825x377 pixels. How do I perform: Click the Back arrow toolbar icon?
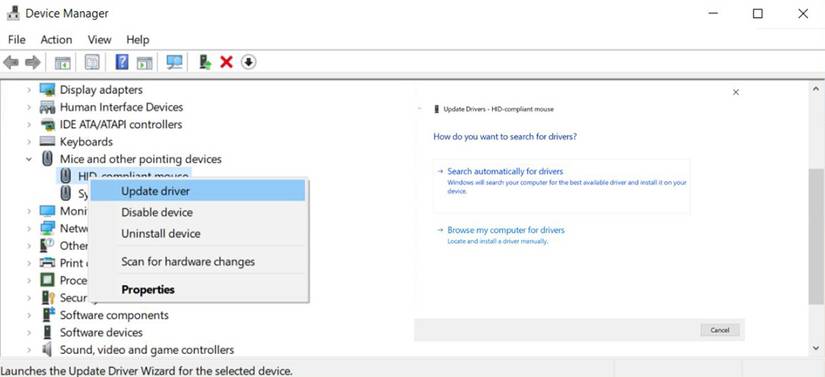[x=11, y=63]
